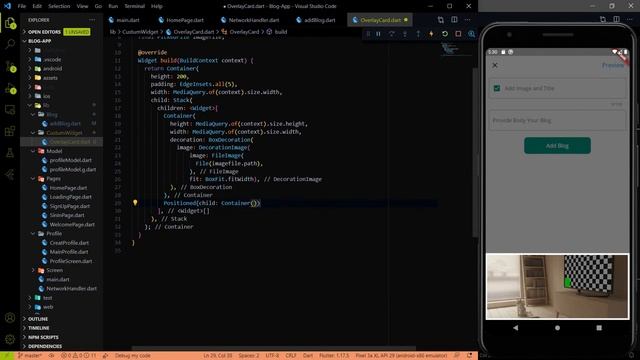Screen dimensions: 640x360
Task: Open the File menu
Action: [x=22, y=6]
